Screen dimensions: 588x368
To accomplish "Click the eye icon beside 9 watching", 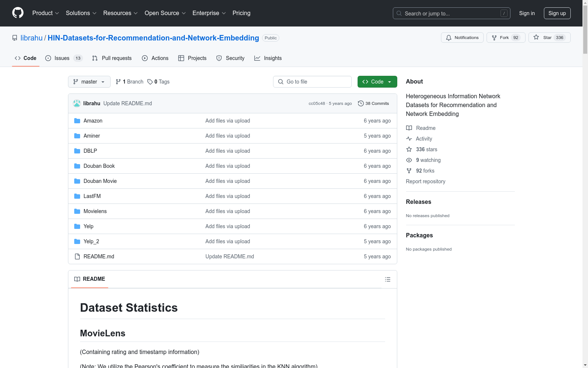I will coord(409,160).
